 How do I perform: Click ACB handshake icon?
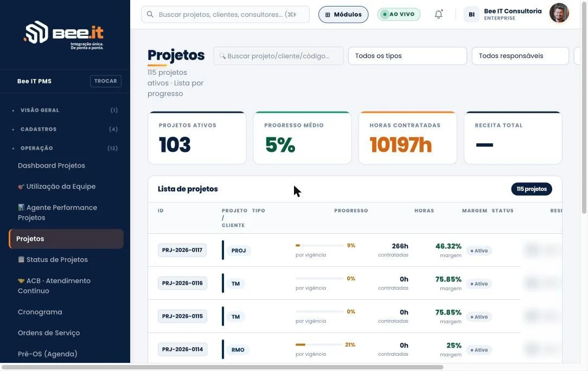click(21, 280)
